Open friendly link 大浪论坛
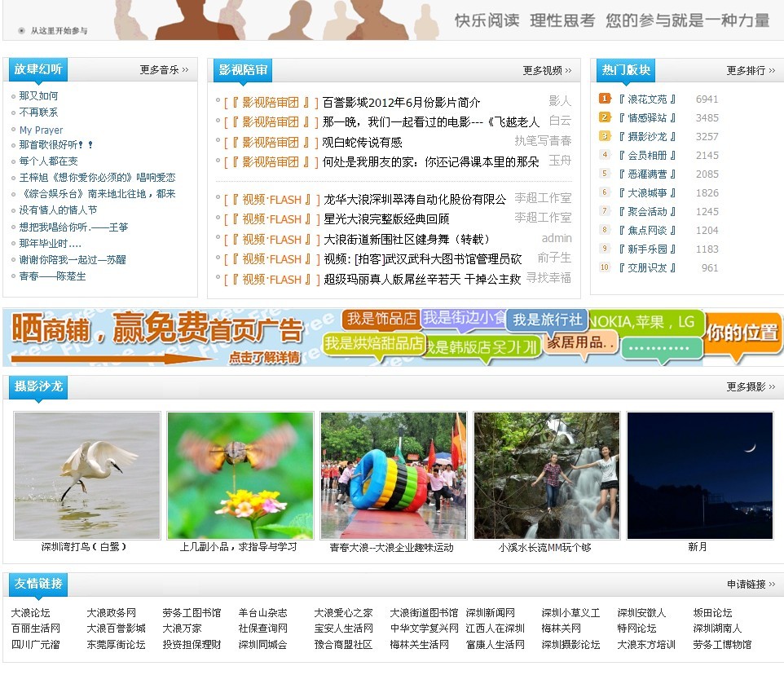 (30, 612)
